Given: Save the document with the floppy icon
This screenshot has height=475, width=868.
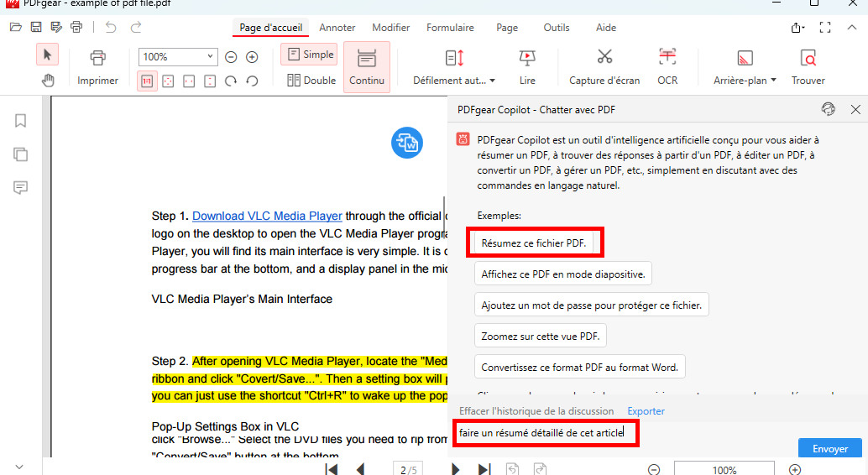Looking at the screenshot, I should (36, 27).
